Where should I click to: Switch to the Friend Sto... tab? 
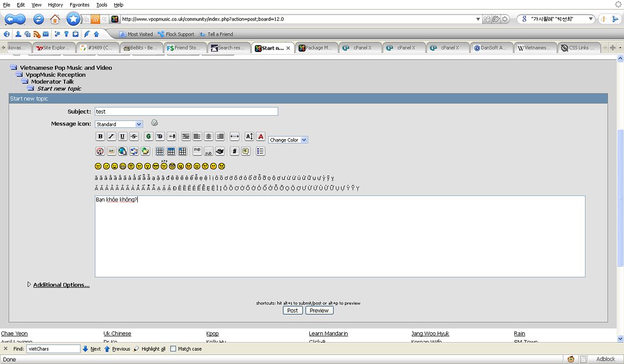(185, 48)
